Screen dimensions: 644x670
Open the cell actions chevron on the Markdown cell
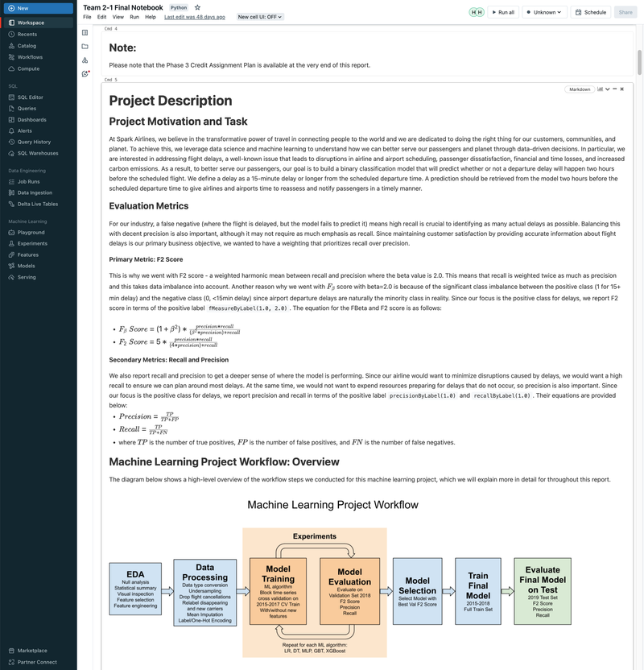point(608,89)
